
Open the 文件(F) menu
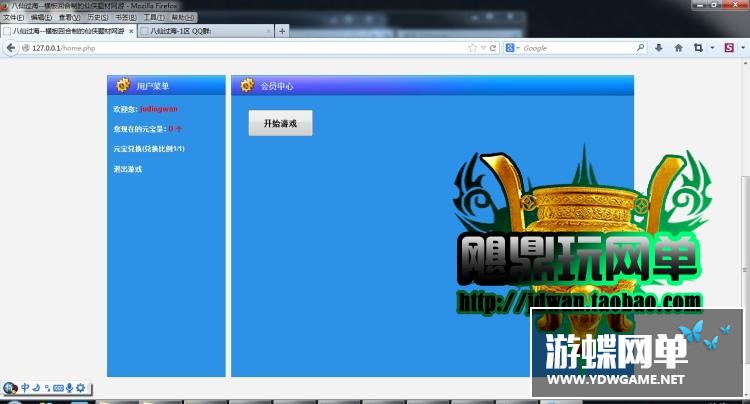[x=13, y=17]
